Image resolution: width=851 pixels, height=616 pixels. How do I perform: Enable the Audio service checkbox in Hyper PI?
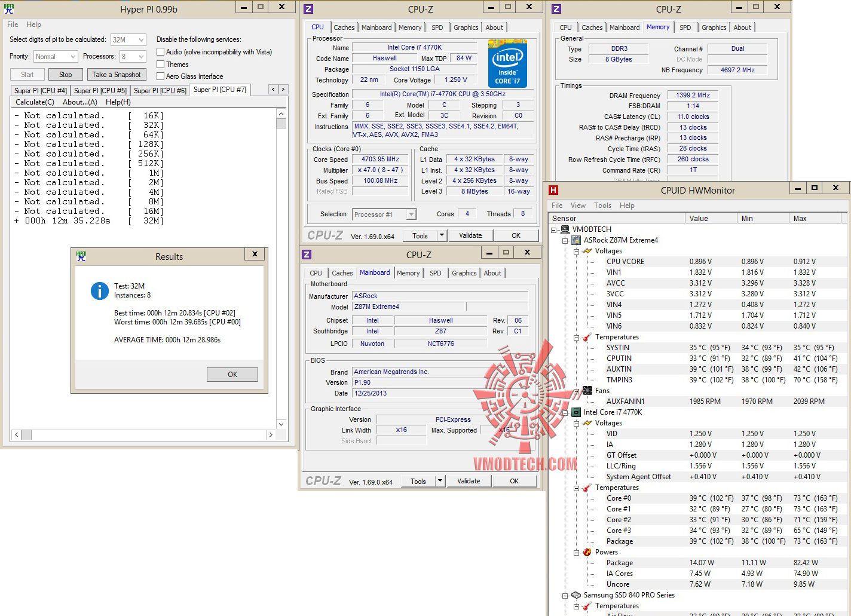pos(160,52)
